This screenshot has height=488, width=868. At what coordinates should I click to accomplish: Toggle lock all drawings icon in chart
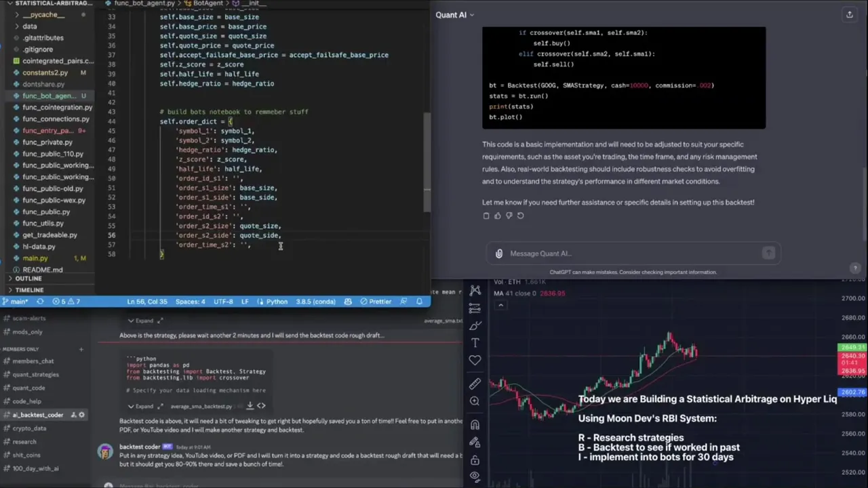(475, 460)
